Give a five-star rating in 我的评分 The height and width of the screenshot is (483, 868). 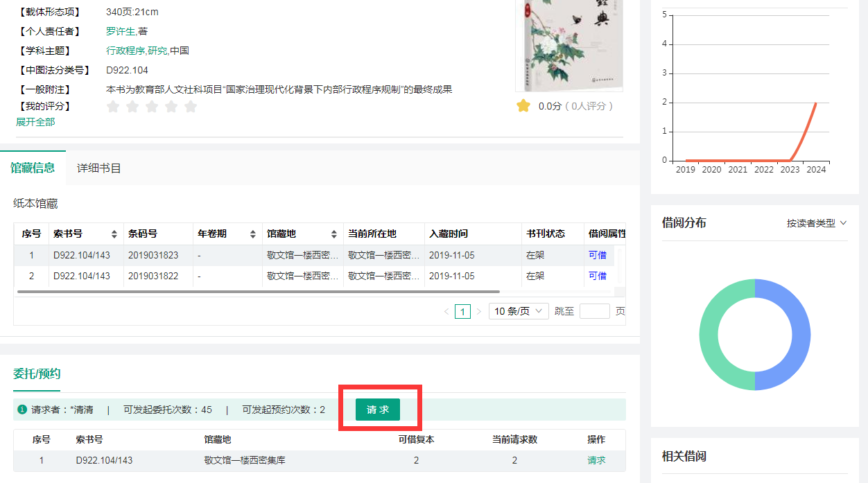click(191, 107)
